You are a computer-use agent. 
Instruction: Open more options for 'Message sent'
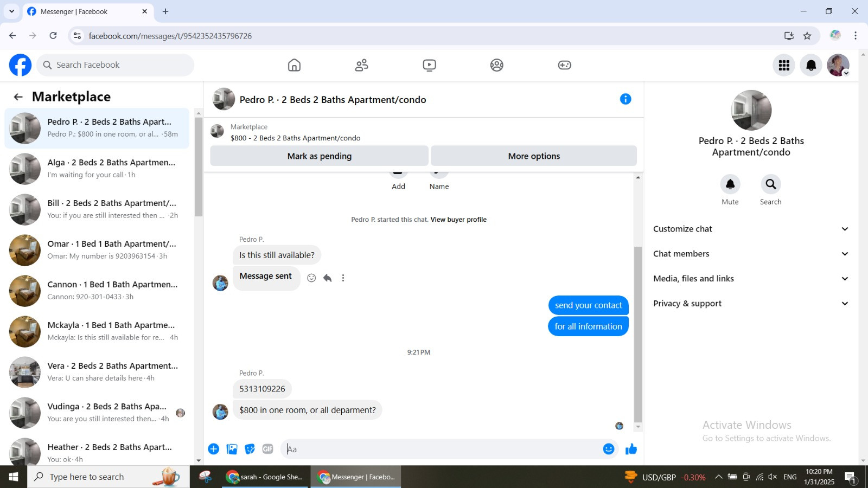343,278
